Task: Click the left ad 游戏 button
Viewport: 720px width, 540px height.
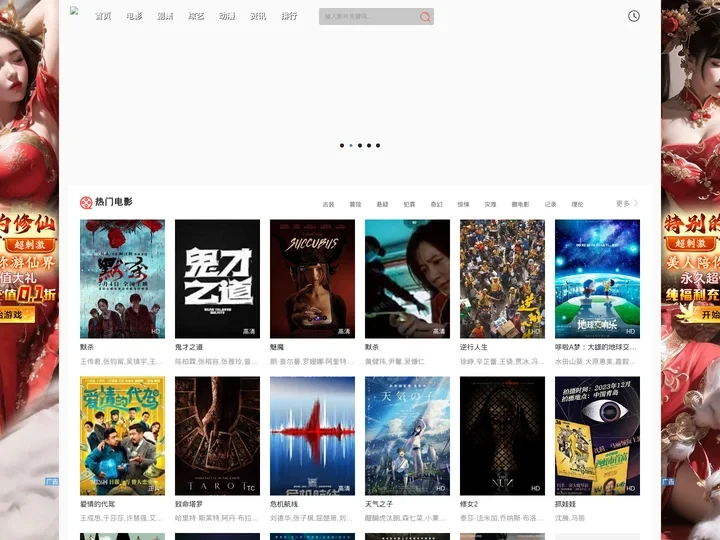Action: (x=17, y=315)
